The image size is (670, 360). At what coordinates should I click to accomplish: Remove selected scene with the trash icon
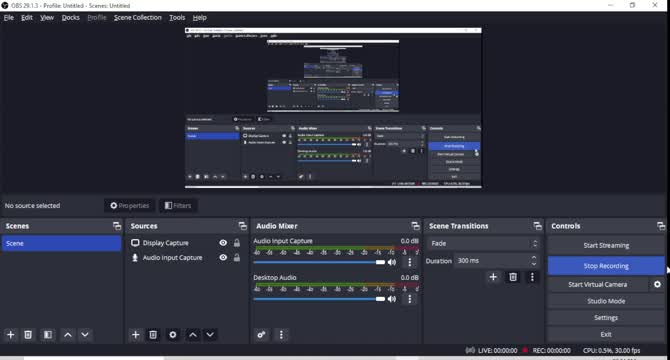coord(28,335)
